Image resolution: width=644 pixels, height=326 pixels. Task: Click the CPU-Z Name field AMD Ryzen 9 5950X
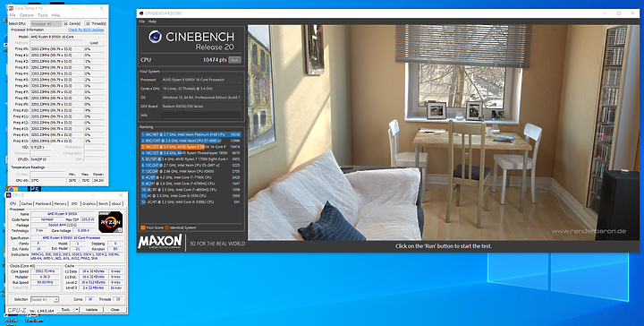point(63,214)
